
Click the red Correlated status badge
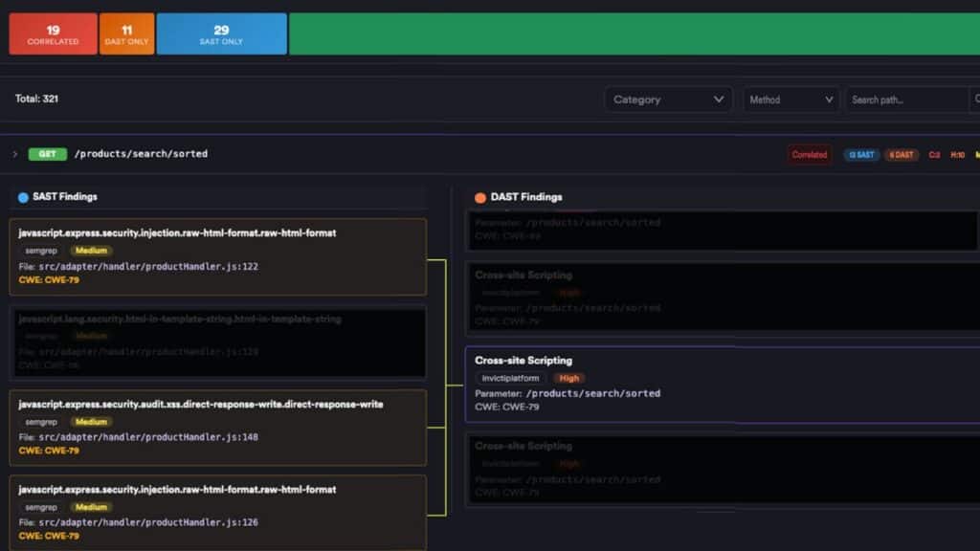809,154
